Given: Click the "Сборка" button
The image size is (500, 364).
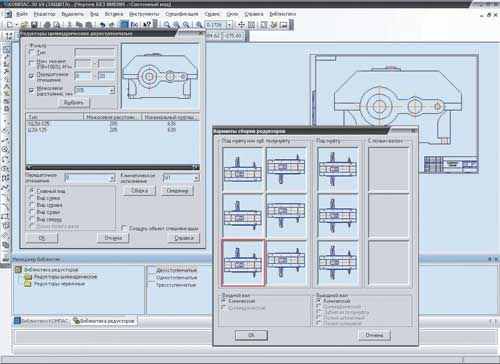Looking at the screenshot, I should click(x=139, y=191).
